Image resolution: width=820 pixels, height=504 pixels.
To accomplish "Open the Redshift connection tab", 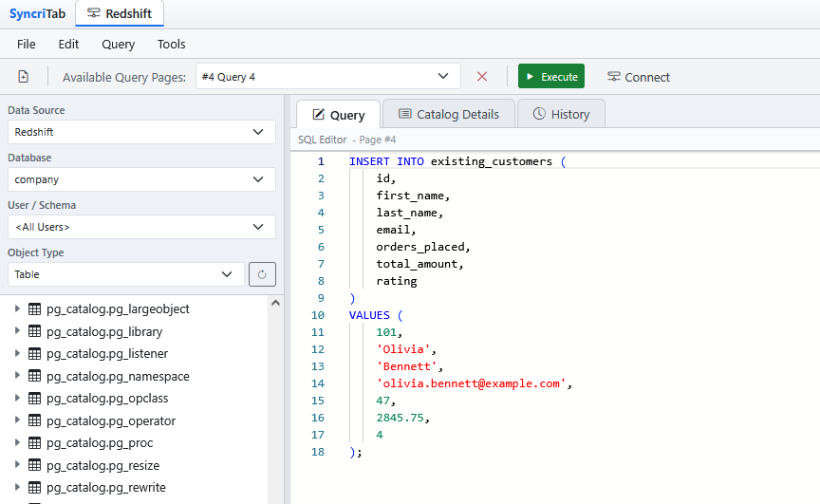I will pyautogui.click(x=120, y=13).
